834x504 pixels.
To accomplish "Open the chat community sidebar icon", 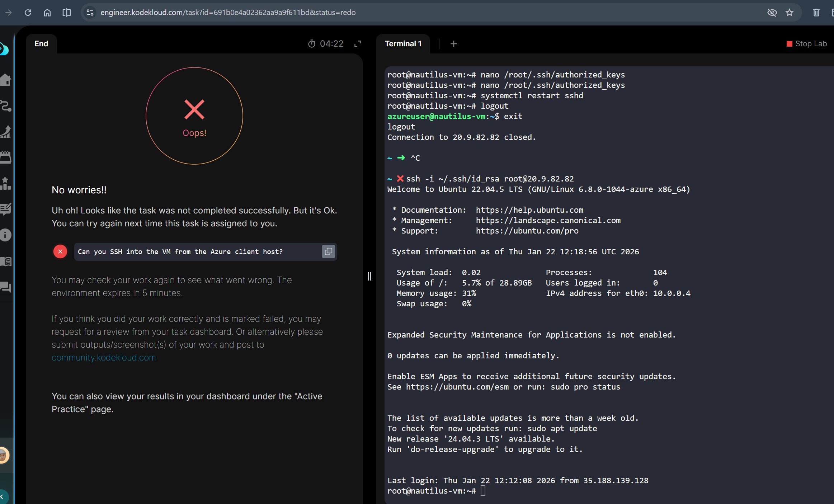I will [5, 287].
